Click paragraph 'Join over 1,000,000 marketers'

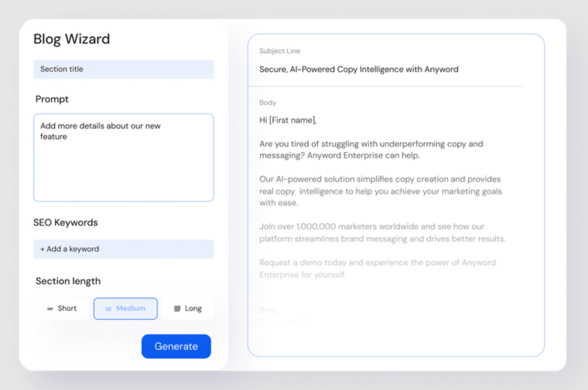click(x=382, y=232)
